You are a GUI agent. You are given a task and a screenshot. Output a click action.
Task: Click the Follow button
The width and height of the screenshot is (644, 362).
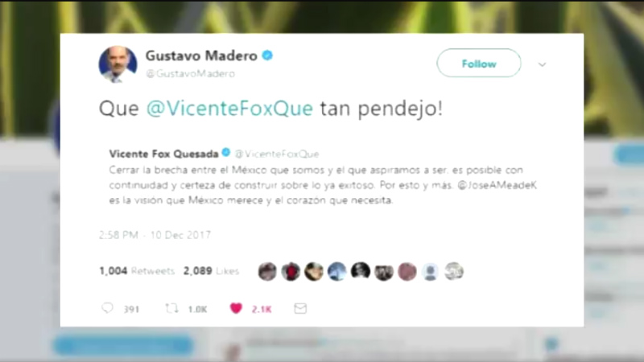point(479,63)
